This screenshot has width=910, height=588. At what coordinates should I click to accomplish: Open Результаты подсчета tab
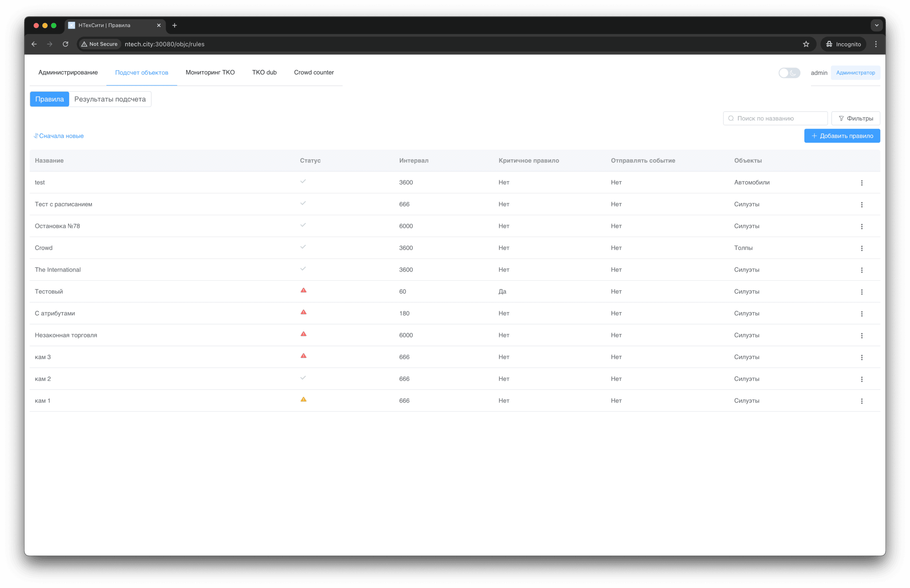[110, 99]
